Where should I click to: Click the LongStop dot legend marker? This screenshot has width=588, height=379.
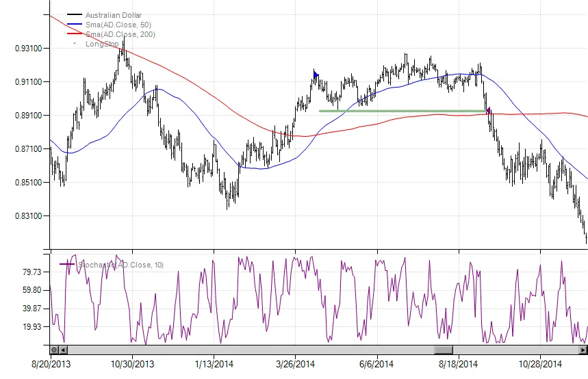tap(74, 44)
